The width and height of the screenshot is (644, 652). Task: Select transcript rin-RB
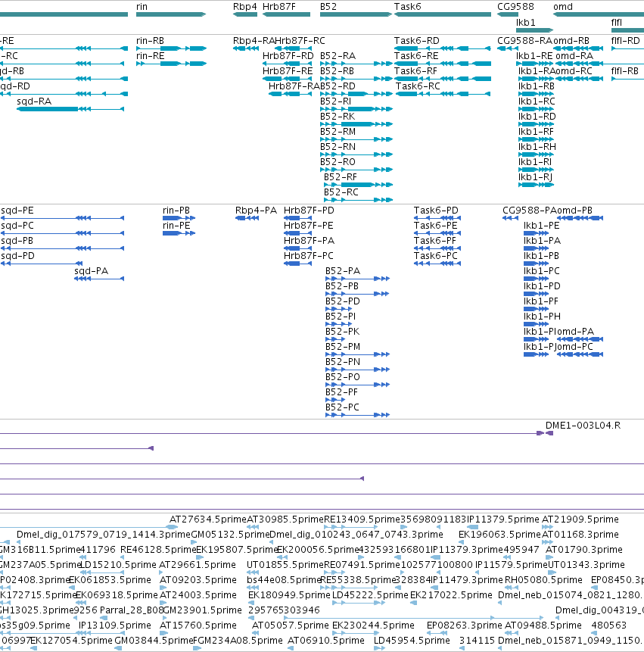pyautogui.click(x=171, y=48)
